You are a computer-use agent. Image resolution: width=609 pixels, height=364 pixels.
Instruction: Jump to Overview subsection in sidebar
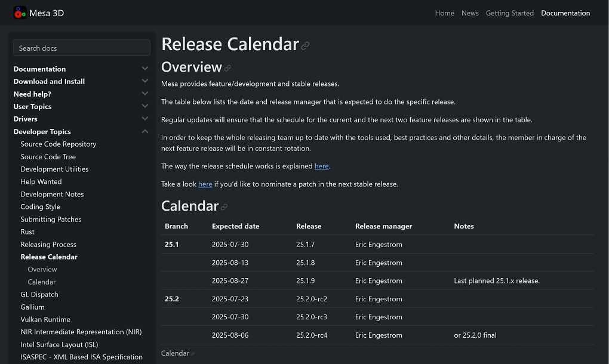pyautogui.click(x=42, y=269)
